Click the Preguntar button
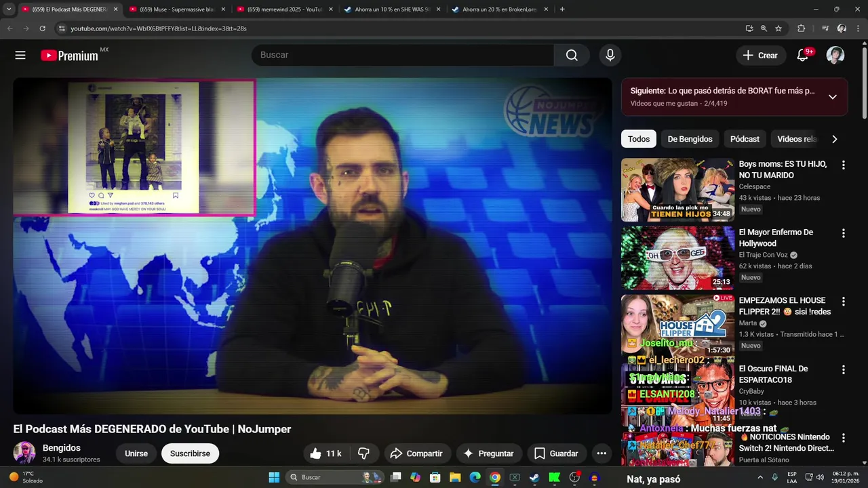Image resolution: width=868 pixels, height=488 pixels. (x=488, y=453)
